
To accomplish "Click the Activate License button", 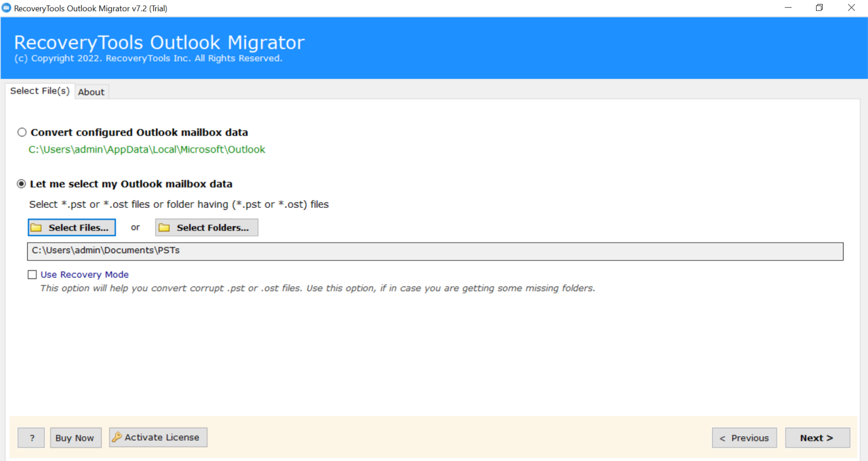I will (158, 437).
